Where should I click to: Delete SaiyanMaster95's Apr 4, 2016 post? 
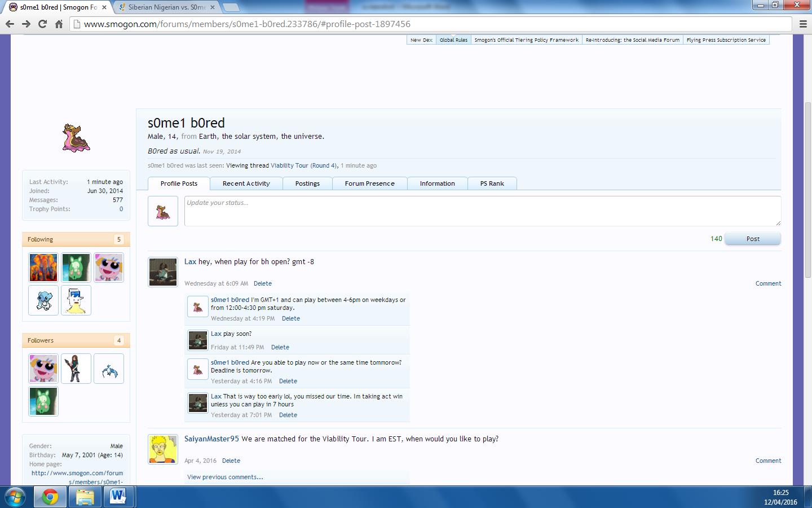pyautogui.click(x=231, y=461)
